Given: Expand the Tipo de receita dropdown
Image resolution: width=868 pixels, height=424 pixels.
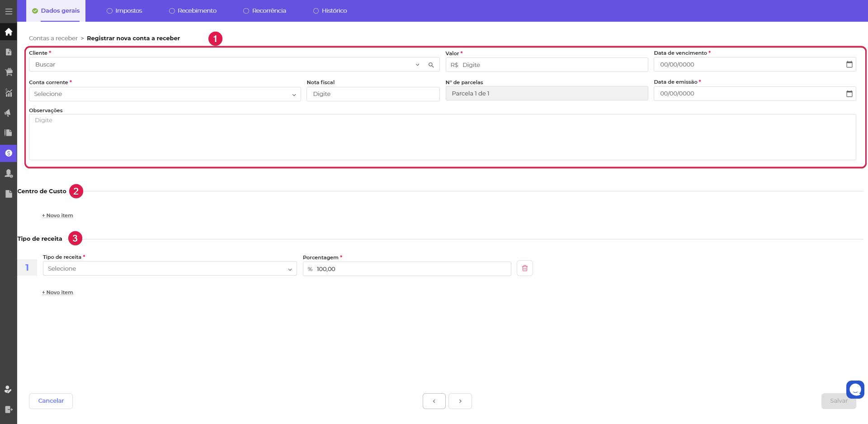Looking at the screenshot, I should click(x=290, y=269).
